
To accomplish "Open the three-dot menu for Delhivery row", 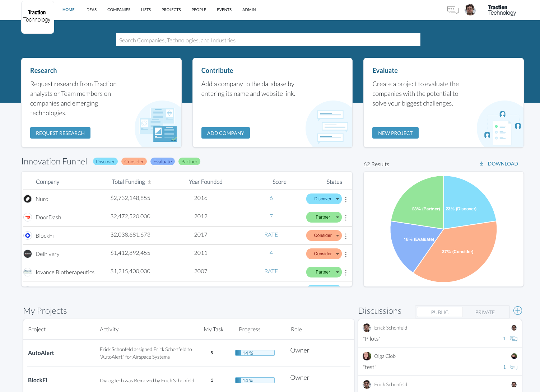I will [x=346, y=254].
